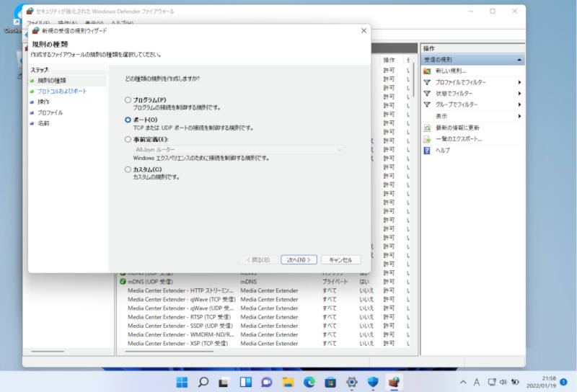Open Microsoft Store from the taskbar
The image size is (577, 392).
[x=330, y=383]
